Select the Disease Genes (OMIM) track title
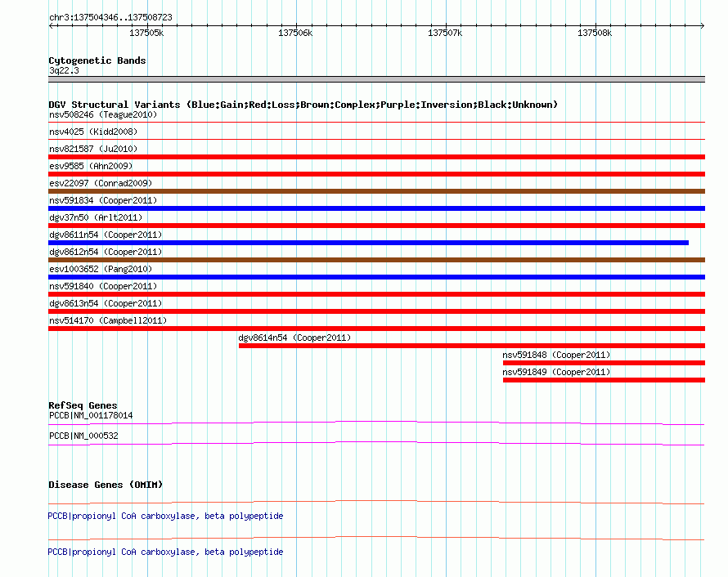728x577 pixels. pyautogui.click(x=106, y=485)
